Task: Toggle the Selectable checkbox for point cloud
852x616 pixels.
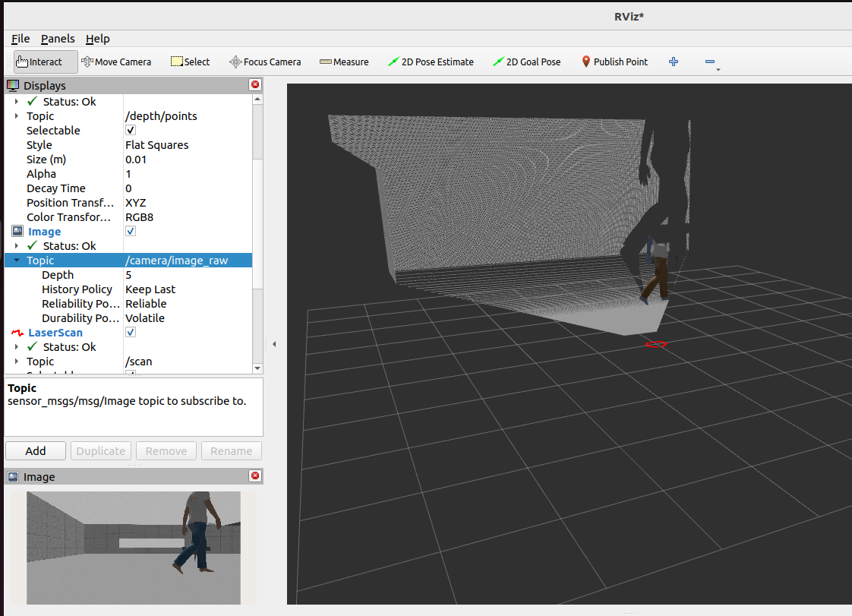Action: [x=131, y=130]
